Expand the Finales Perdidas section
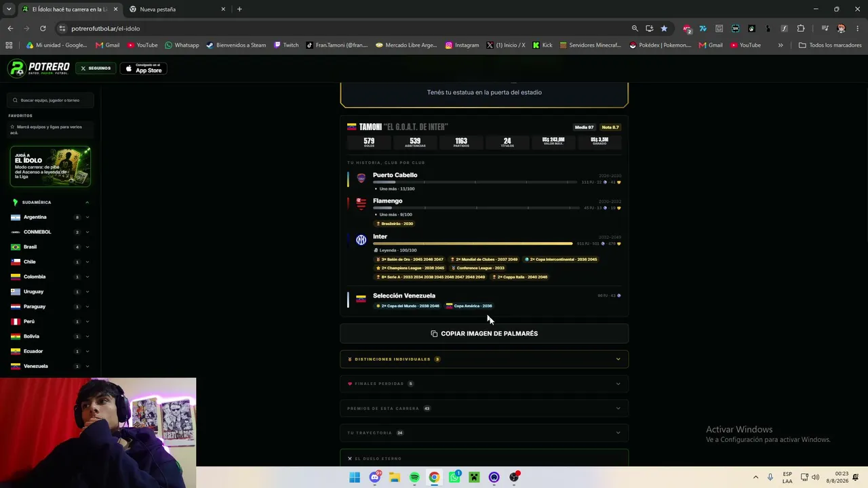Screen dimensions: 868x488 (484, 384)
